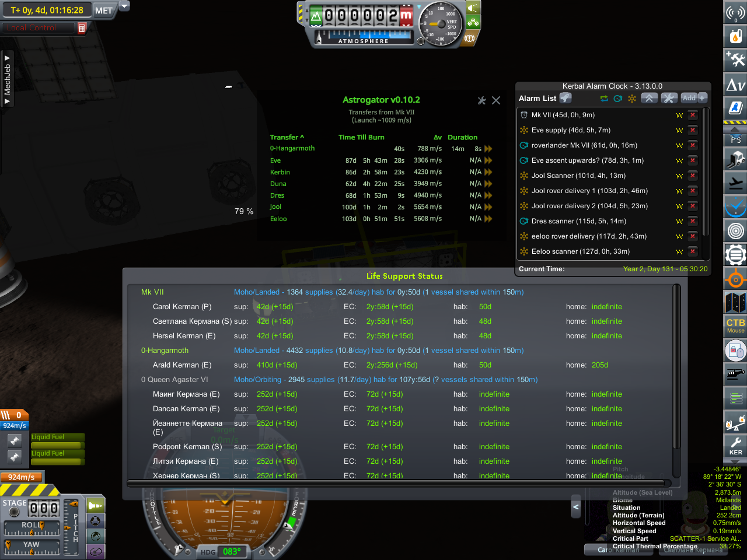Image resolution: width=747 pixels, height=560 pixels.
Task: Sort by the Transfer column header
Action: [x=287, y=138]
